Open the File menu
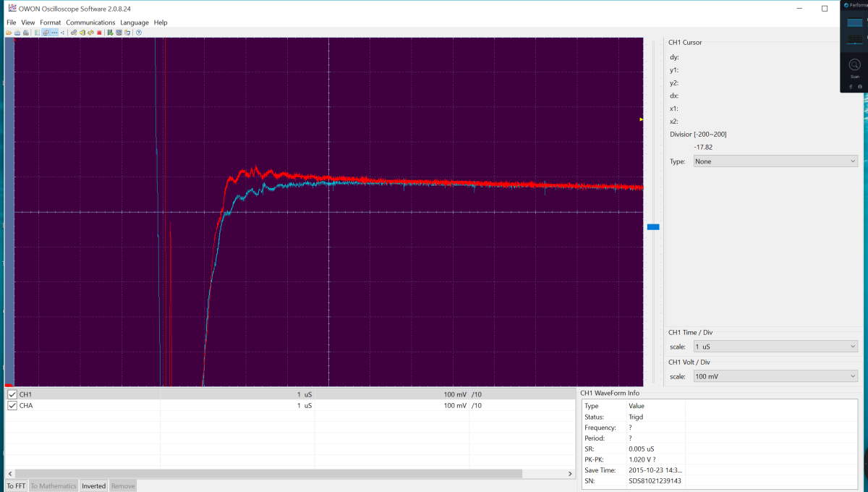This screenshot has height=492, width=868. click(12, 22)
